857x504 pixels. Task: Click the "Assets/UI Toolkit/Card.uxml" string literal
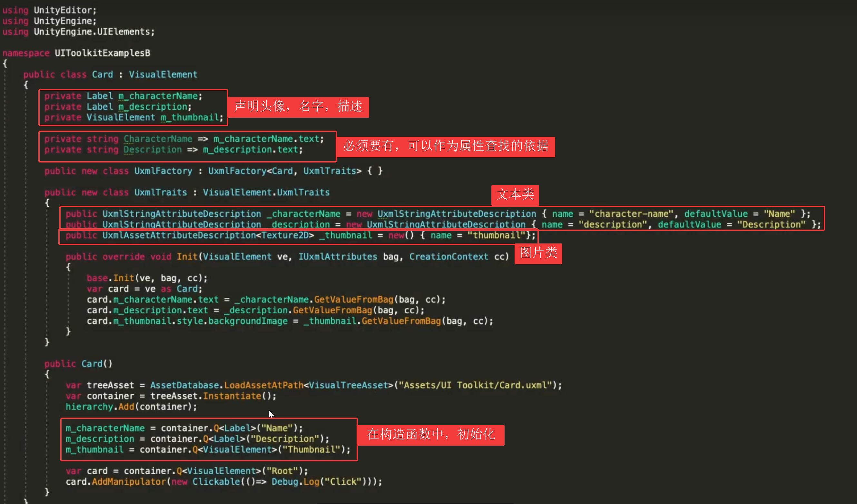tap(476, 385)
